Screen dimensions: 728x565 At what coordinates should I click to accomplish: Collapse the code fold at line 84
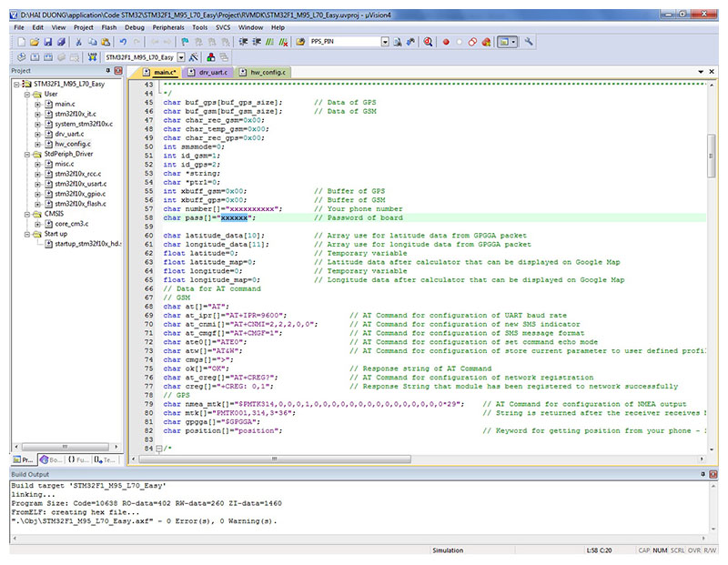157,449
